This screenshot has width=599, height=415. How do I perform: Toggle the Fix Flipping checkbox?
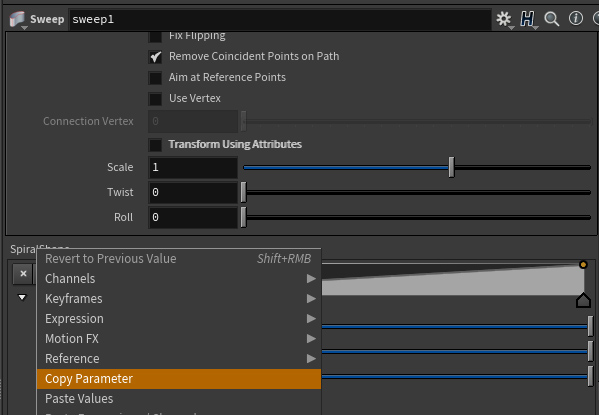pyautogui.click(x=155, y=36)
